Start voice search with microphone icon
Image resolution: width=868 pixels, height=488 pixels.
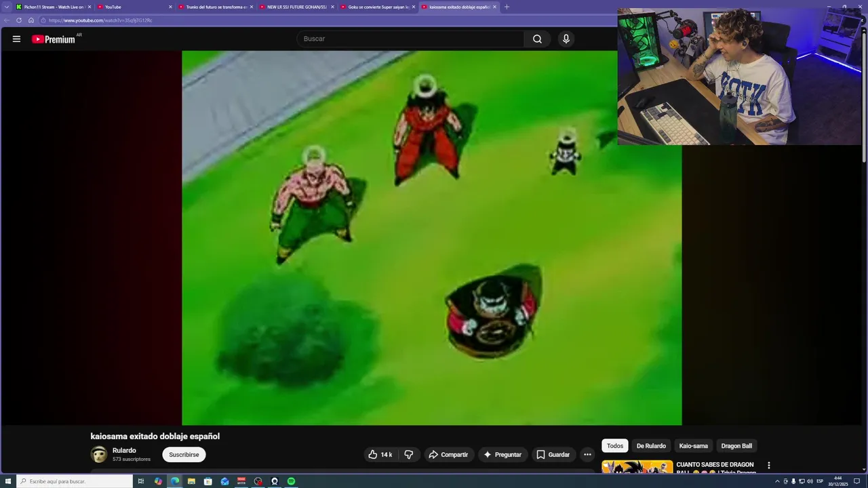(x=566, y=39)
